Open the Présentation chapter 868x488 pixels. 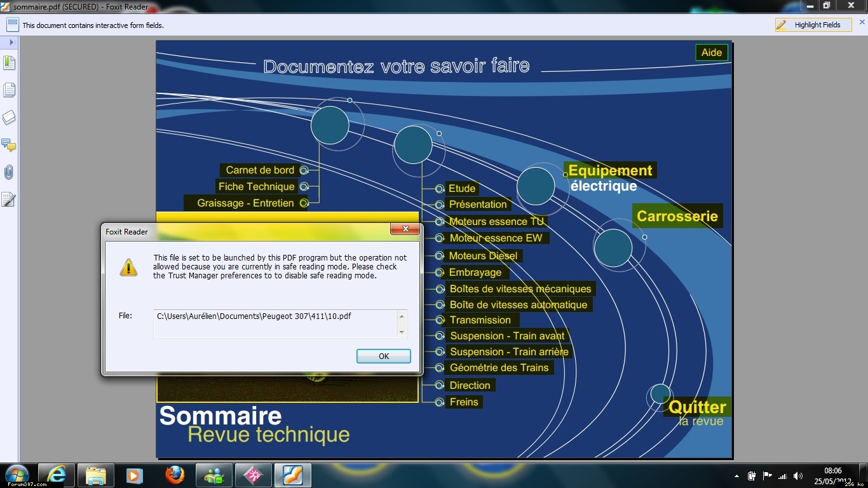(x=478, y=205)
